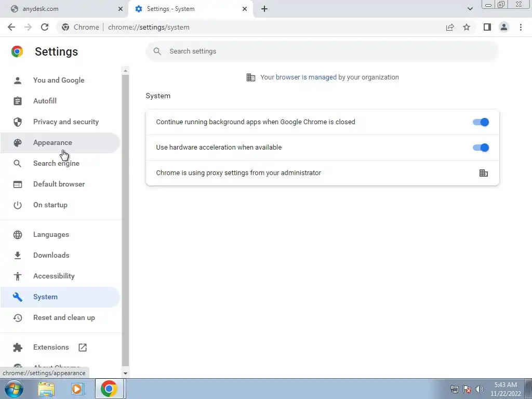Click the palette icon beside Appearance
This screenshot has height=399, width=532.
click(18, 142)
